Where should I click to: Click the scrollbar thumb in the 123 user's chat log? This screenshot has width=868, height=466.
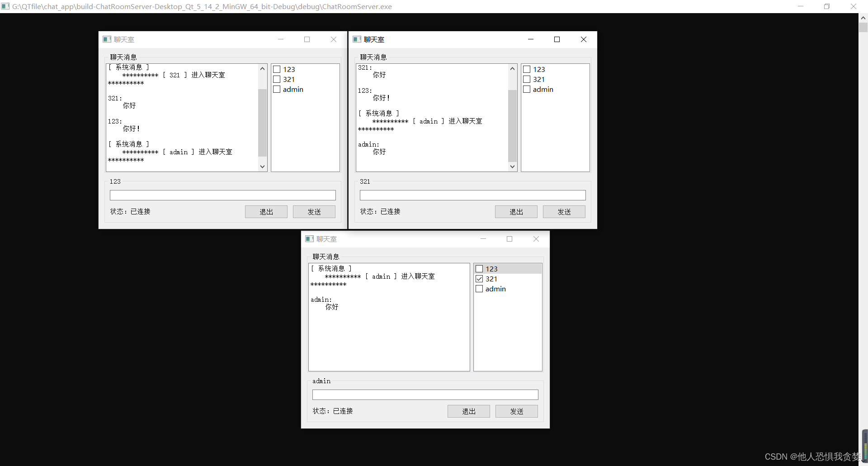(x=262, y=123)
